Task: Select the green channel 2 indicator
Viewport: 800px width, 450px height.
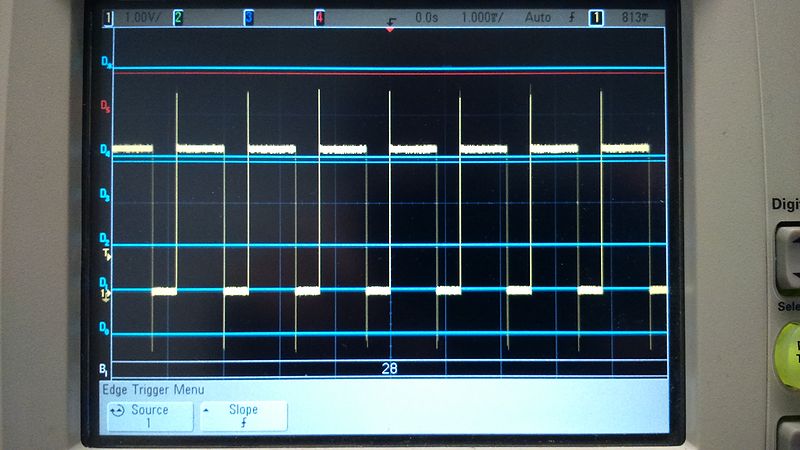Action: click(178, 17)
